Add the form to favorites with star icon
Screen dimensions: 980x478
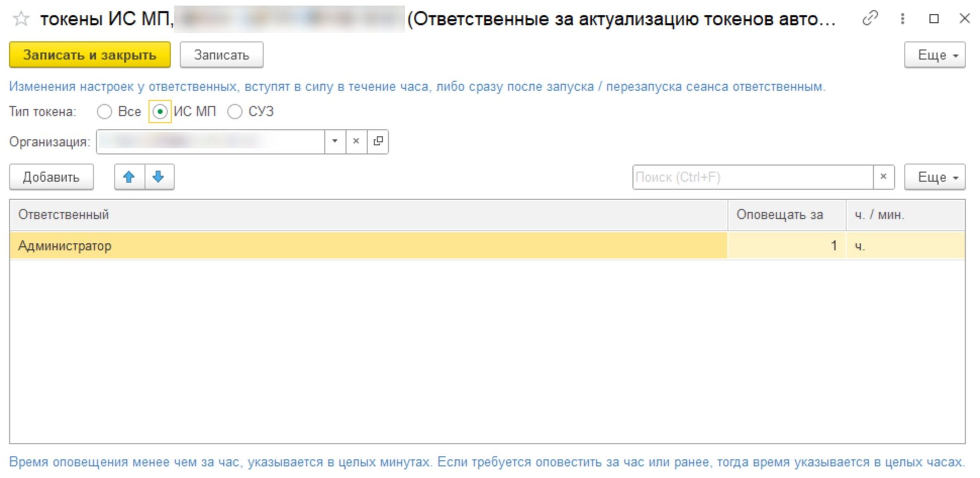[x=21, y=19]
